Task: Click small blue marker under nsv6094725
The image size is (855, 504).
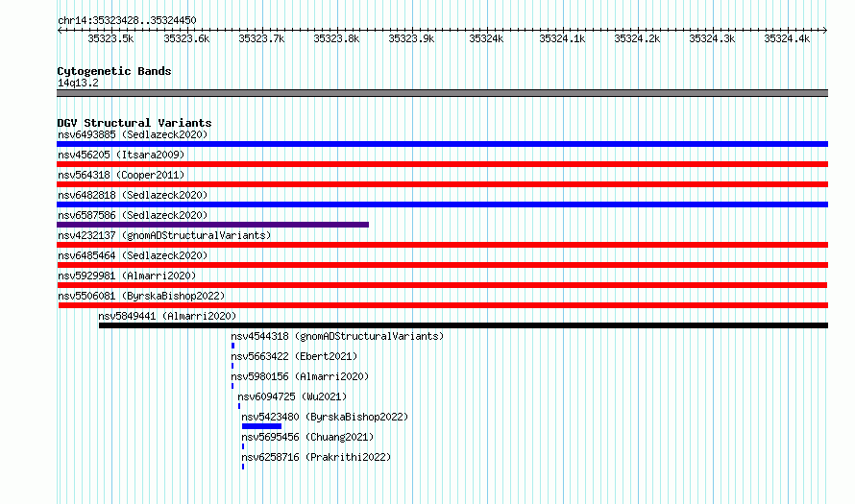Action: coord(239,406)
